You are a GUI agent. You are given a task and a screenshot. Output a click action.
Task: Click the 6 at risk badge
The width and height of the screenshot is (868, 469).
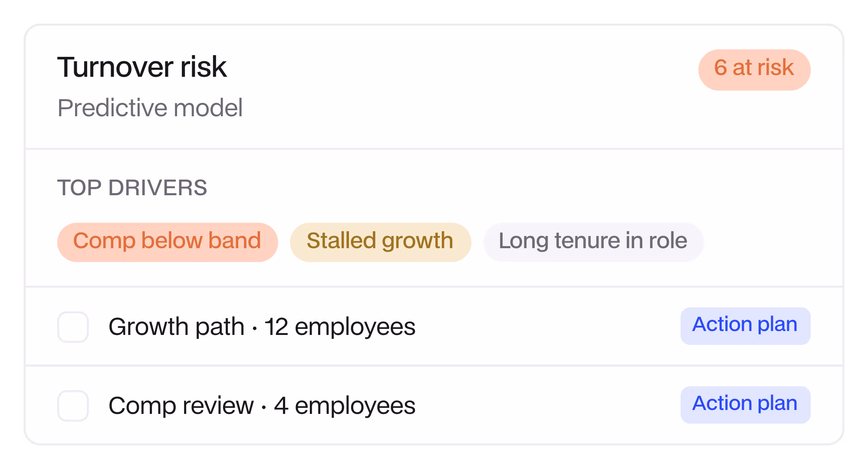click(x=754, y=69)
